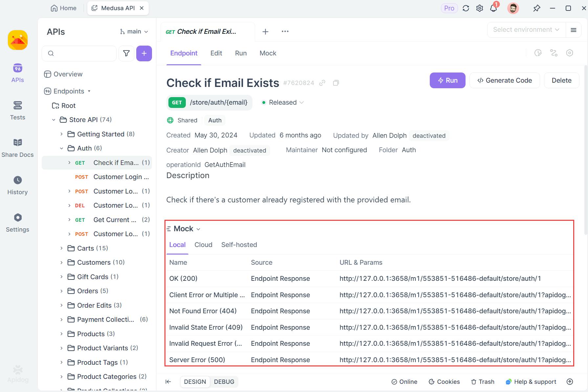This screenshot has width=588, height=392.
Task: Switch to DESIGN mode
Action: (195, 382)
